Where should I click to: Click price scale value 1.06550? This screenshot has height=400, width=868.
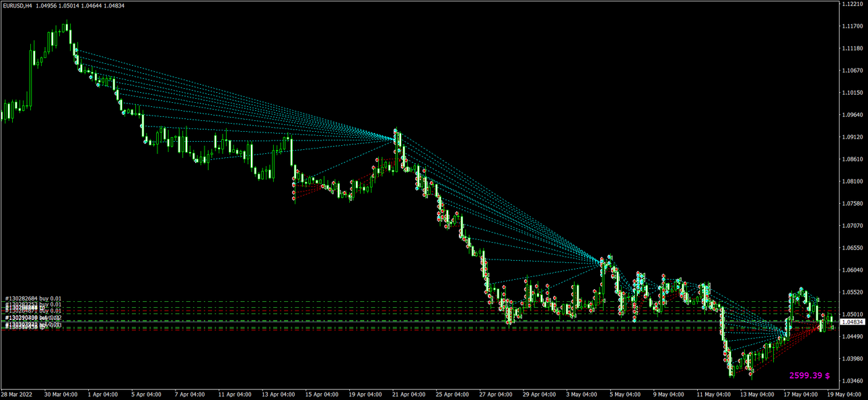[x=852, y=248]
